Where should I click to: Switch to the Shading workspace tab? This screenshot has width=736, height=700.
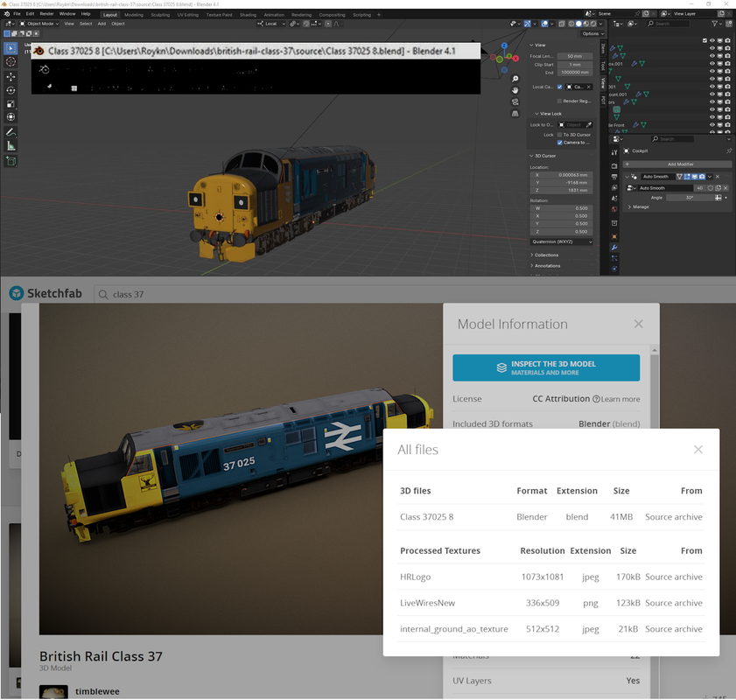coord(248,15)
